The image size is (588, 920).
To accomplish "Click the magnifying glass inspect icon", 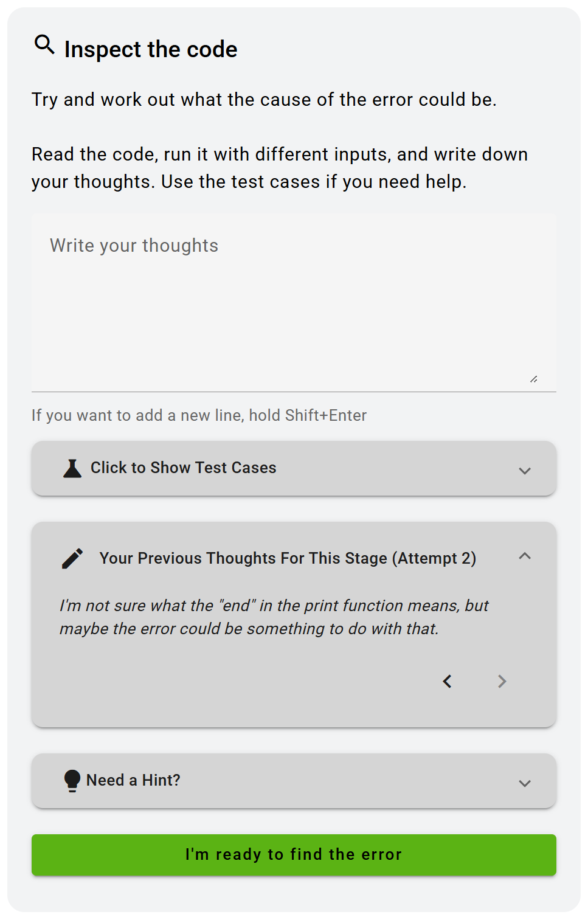I will 44,44.
